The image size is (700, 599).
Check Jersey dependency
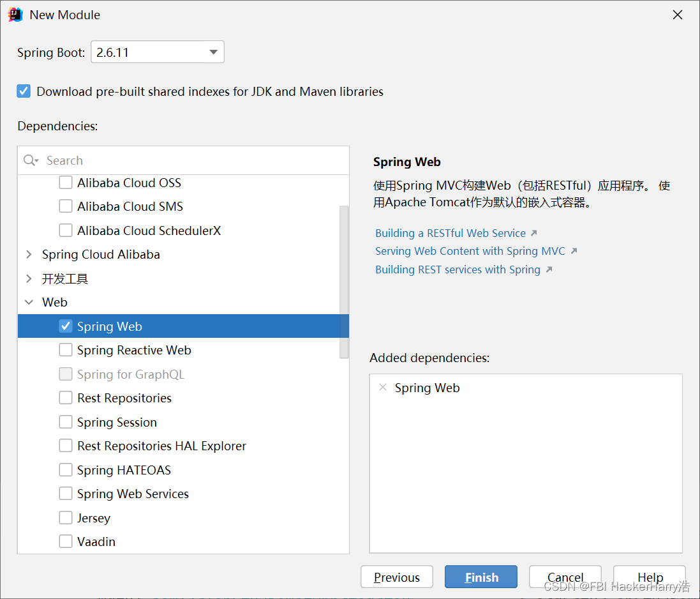click(66, 518)
